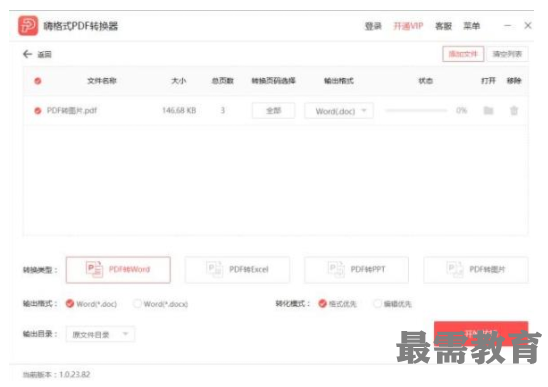
Task: Minimize the converter window
Action: [507, 26]
